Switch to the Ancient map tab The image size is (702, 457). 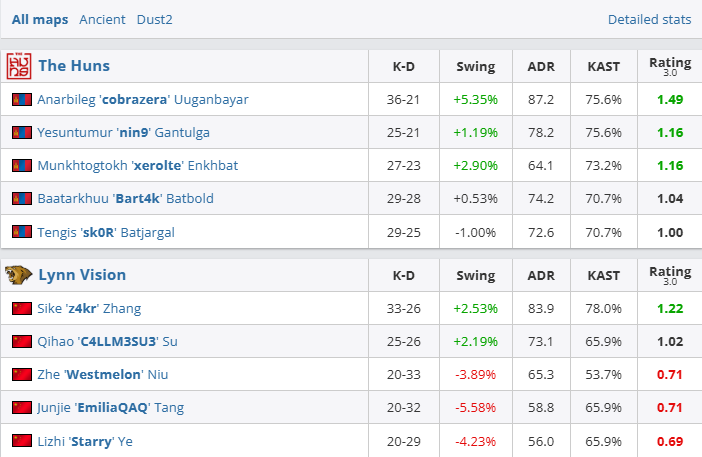pyautogui.click(x=103, y=19)
